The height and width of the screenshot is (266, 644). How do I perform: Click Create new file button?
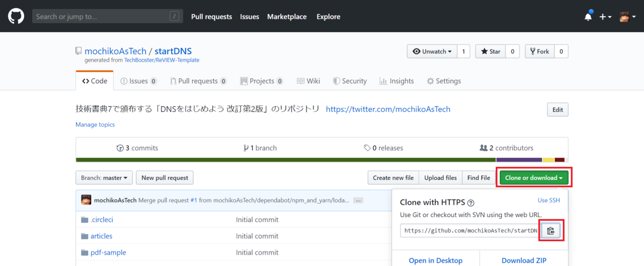[393, 178]
